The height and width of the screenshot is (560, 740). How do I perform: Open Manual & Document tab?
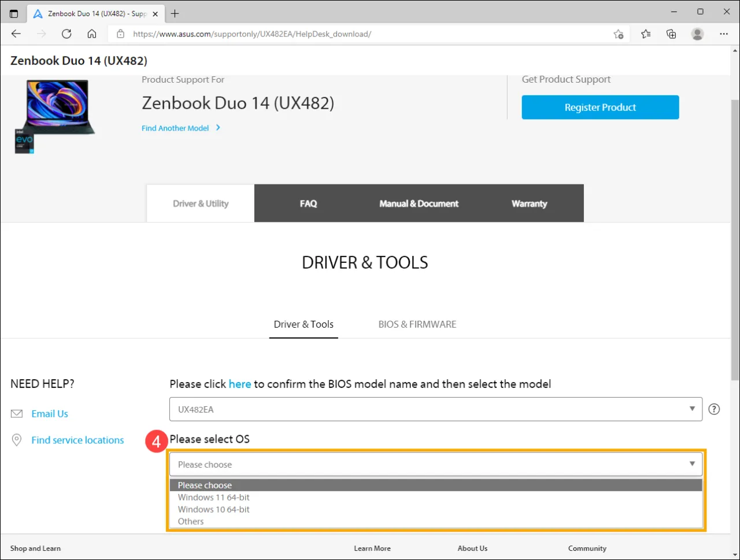point(419,203)
